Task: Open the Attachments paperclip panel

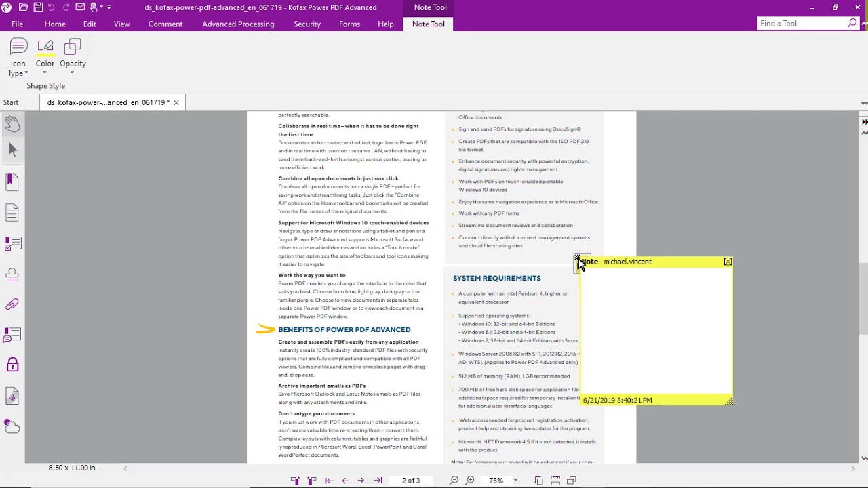Action: [x=12, y=305]
